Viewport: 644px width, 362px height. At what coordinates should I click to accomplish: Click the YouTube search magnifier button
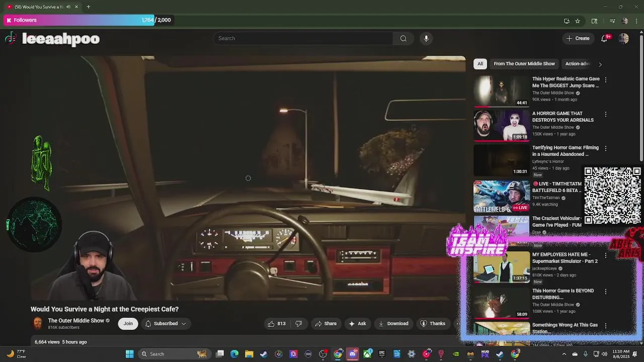tap(403, 38)
